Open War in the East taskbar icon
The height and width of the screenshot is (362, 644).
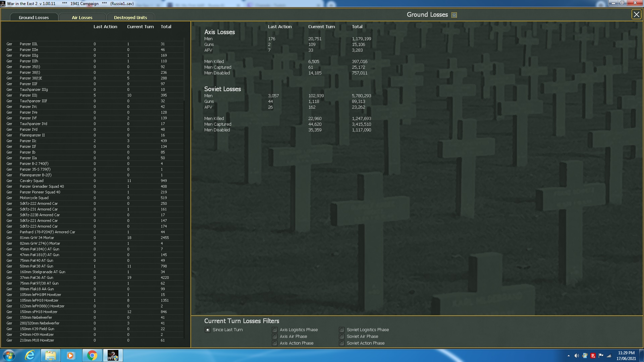tap(113, 355)
